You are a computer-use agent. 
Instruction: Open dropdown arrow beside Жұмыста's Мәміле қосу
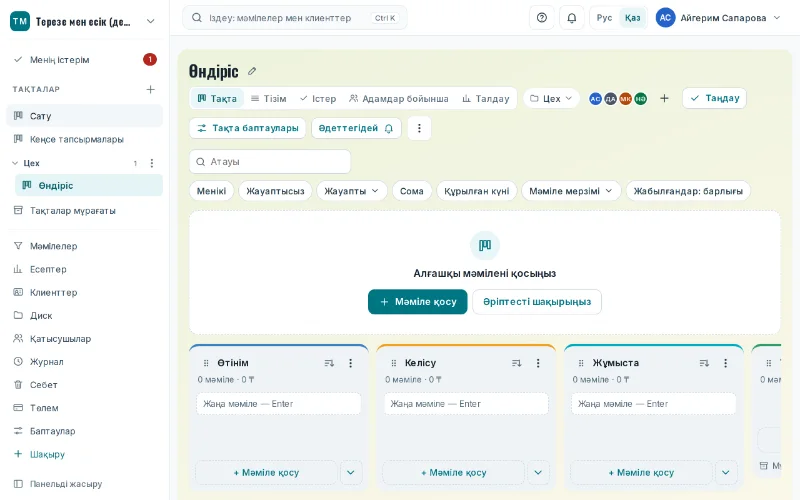pyautogui.click(x=726, y=472)
